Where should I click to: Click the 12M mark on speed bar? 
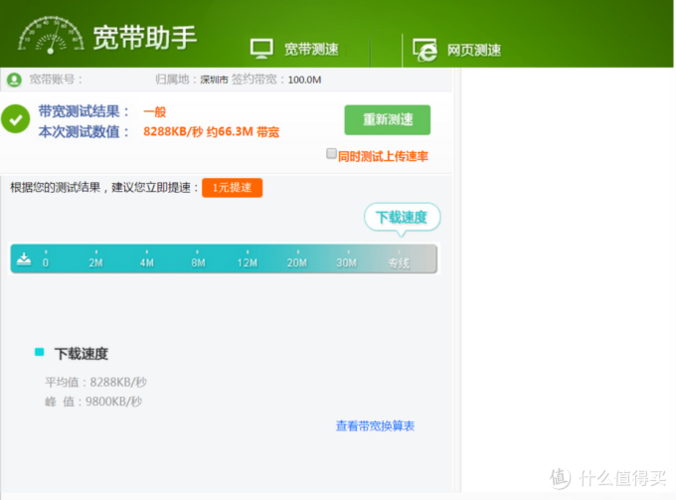(247, 262)
